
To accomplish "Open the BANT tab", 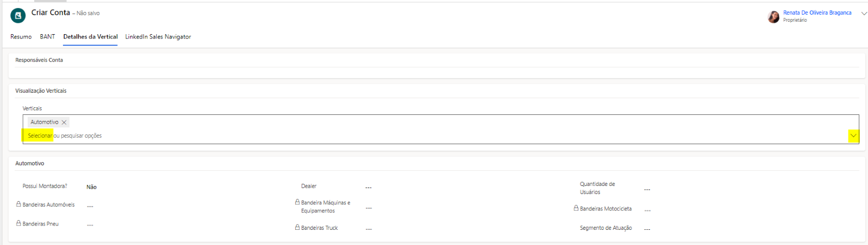I will point(47,37).
